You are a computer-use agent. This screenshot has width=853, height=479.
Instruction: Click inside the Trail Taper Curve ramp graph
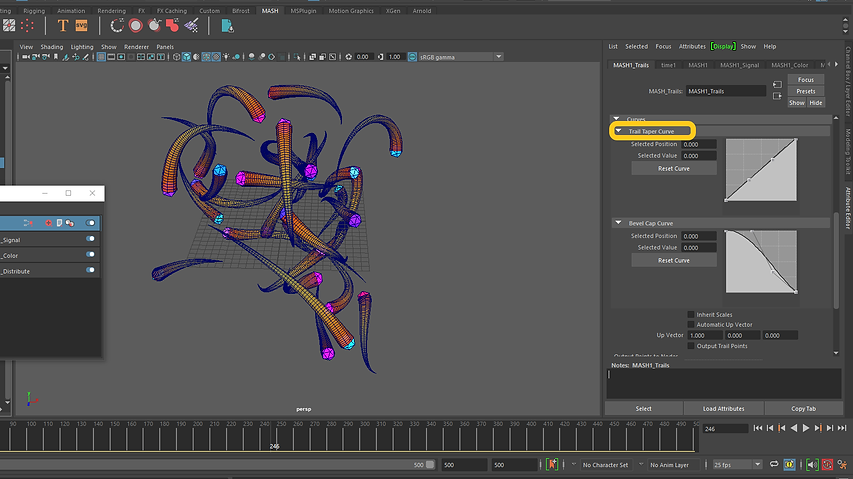point(761,170)
